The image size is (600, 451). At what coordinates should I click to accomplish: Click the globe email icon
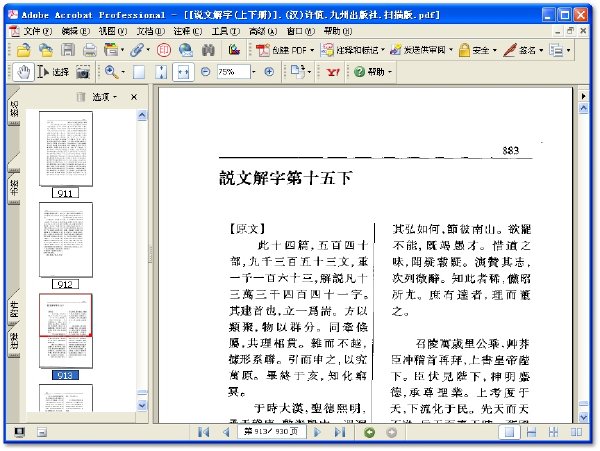186,50
